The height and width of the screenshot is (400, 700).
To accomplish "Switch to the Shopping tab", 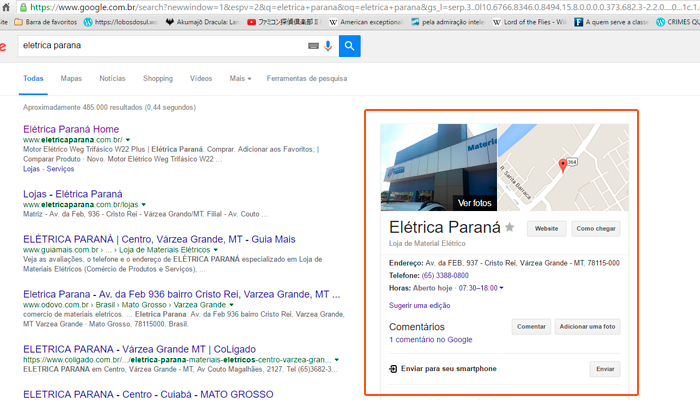I will (158, 79).
